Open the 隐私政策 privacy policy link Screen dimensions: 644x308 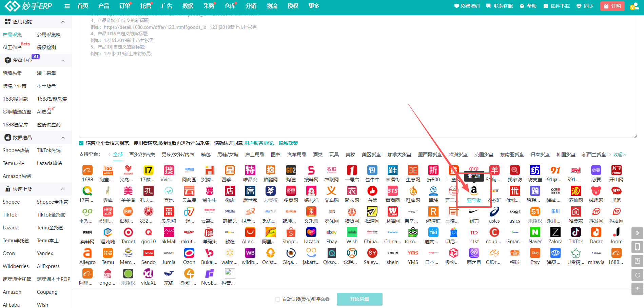[288, 143]
